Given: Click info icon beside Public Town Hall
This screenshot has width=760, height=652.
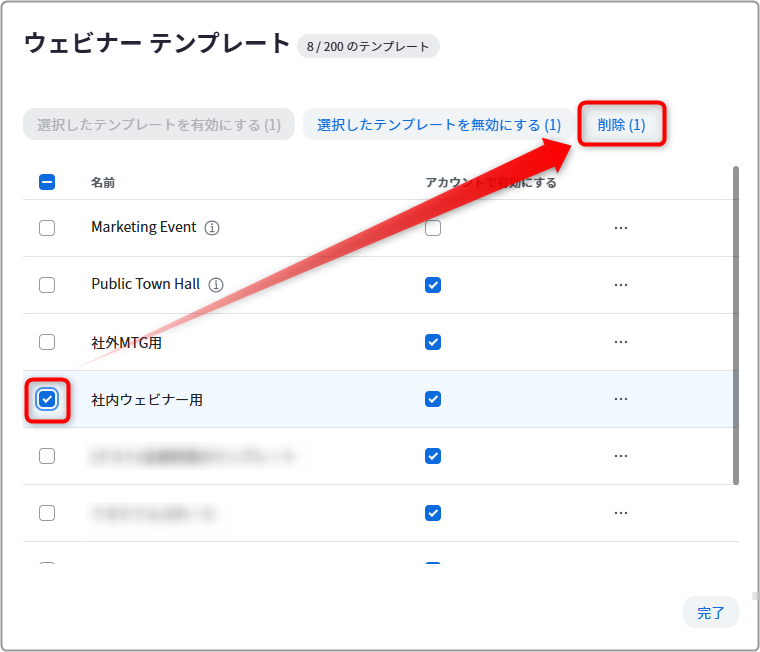Looking at the screenshot, I should click(x=216, y=285).
